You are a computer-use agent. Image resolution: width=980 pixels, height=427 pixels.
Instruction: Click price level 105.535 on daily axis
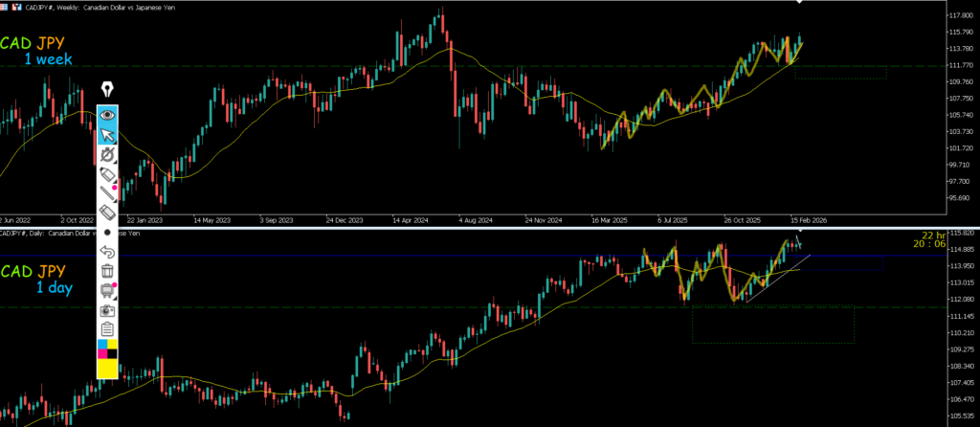tap(963, 416)
